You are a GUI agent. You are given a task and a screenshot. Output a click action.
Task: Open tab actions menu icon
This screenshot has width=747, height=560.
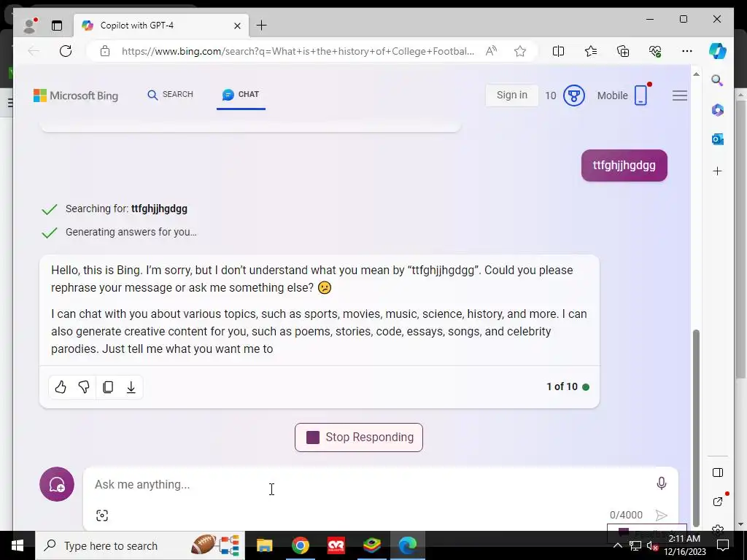pyautogui.click(x=57, y=26)
